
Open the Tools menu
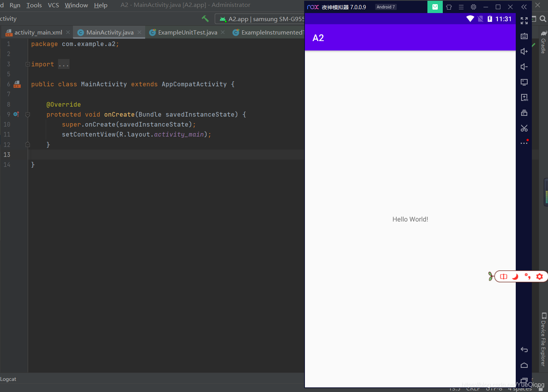pyautogui.click(x=34, y=5)
